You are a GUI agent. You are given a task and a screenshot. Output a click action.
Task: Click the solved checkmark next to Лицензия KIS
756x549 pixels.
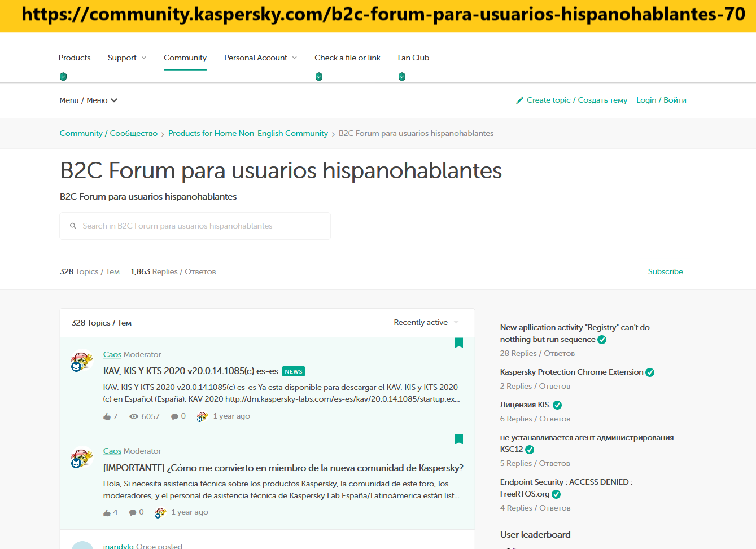tap(557, 405)
